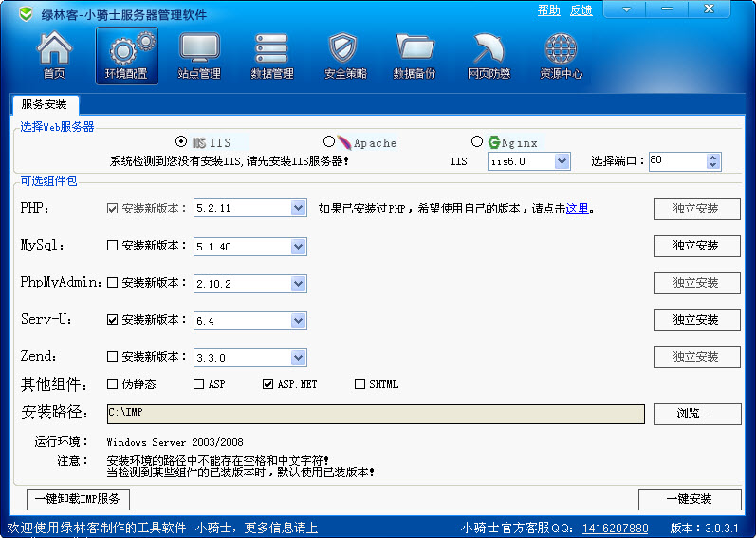Minimize the window

[667, 9]
